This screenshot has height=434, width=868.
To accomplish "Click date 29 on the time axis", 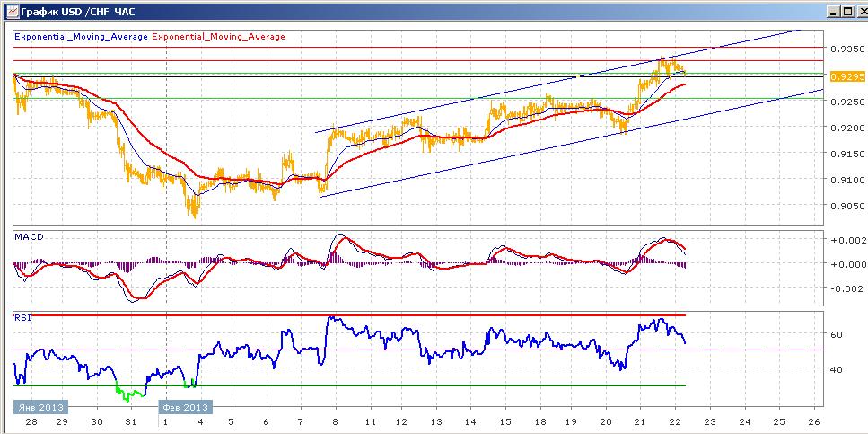I will click(62, 421).
